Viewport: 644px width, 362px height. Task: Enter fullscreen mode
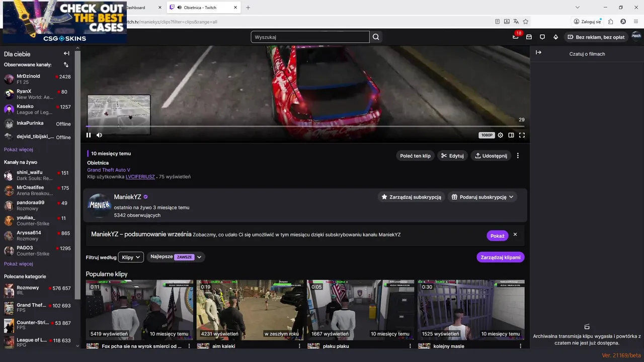click(x=522, y=135)
